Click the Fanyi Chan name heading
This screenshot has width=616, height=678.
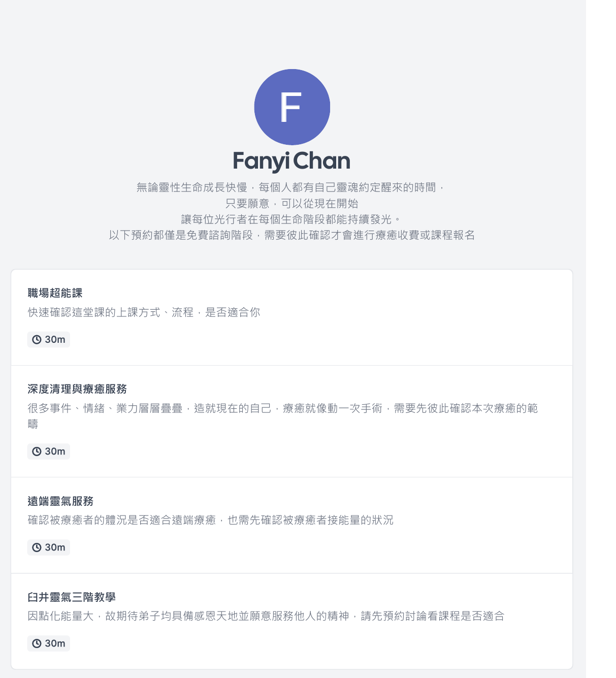tap(291, 161)
